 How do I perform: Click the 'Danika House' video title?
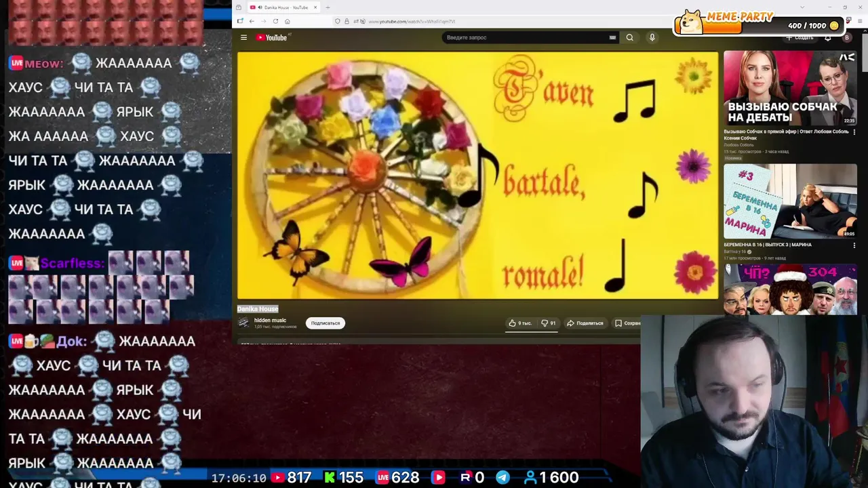click(258, 309)
